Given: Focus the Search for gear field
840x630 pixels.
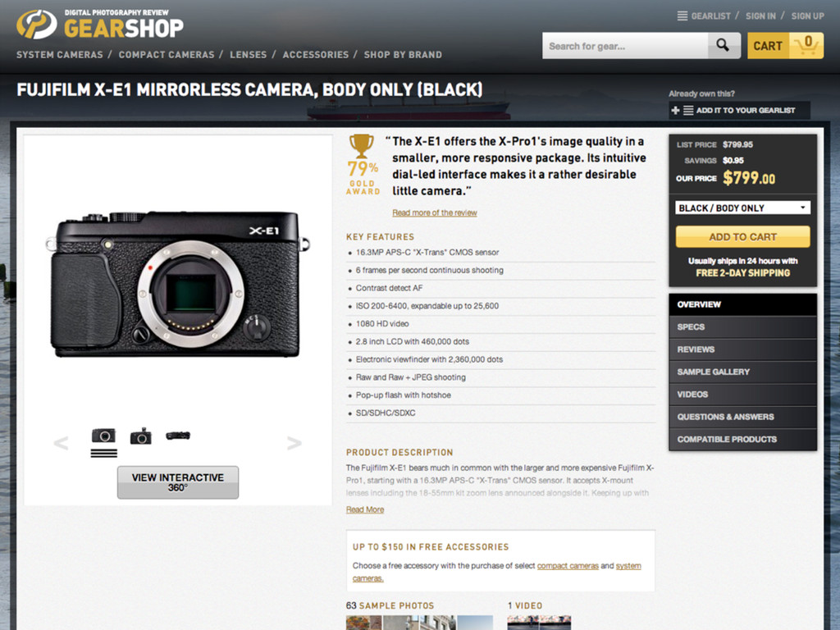Looking at the screenshot, I should 625,46.
